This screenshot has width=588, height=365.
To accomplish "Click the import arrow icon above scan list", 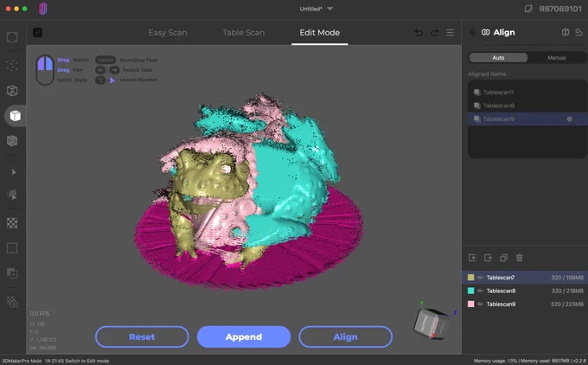I will pyautogui.click(x=472, y=258).
